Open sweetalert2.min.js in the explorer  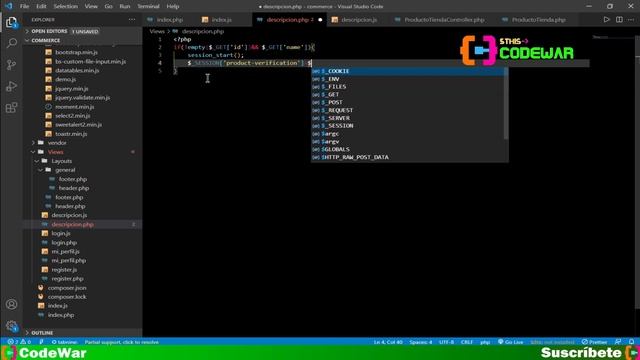78,124
